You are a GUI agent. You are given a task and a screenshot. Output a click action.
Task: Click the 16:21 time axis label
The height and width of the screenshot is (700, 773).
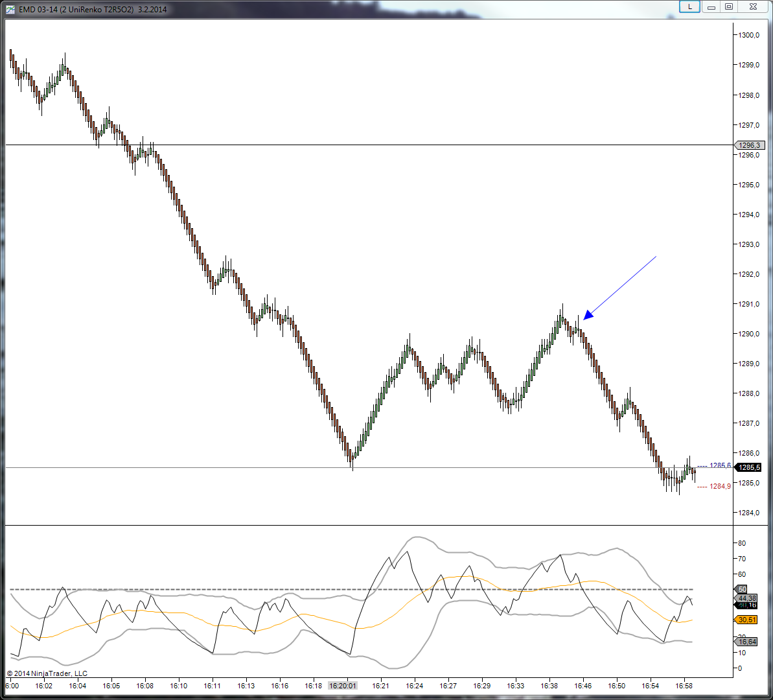380,686
